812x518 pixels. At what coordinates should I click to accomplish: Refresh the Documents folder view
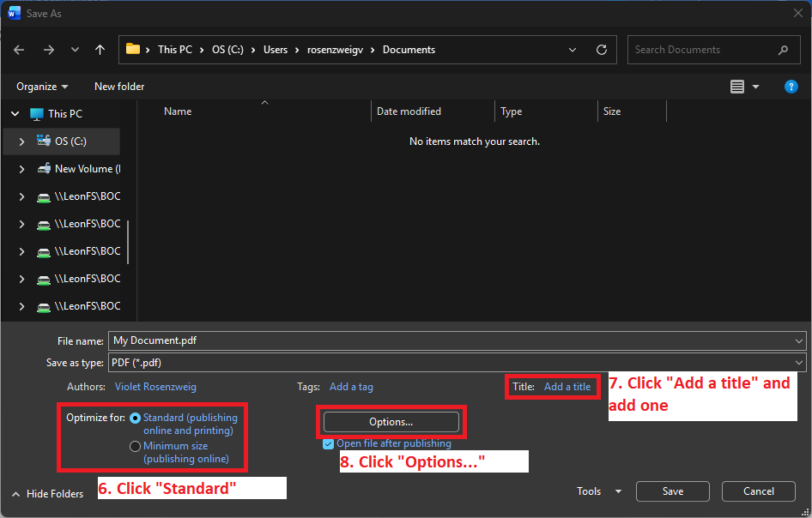point(601,50)
